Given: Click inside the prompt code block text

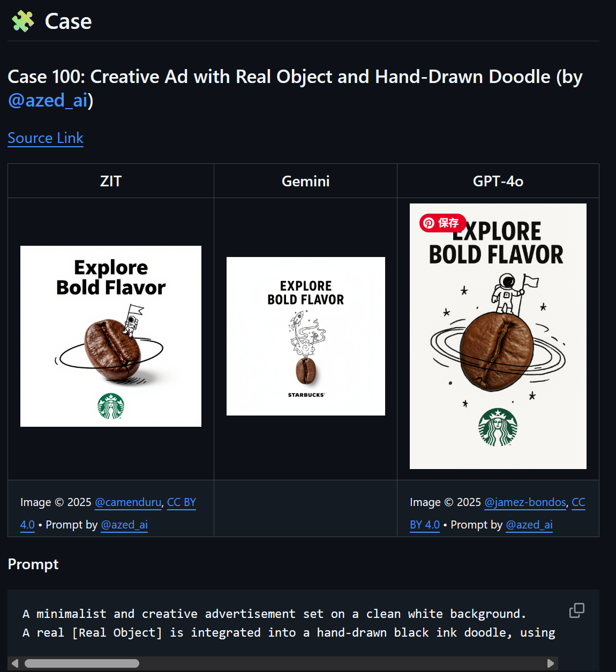Looking at the screenshot, I should click(x=289, y=623).
